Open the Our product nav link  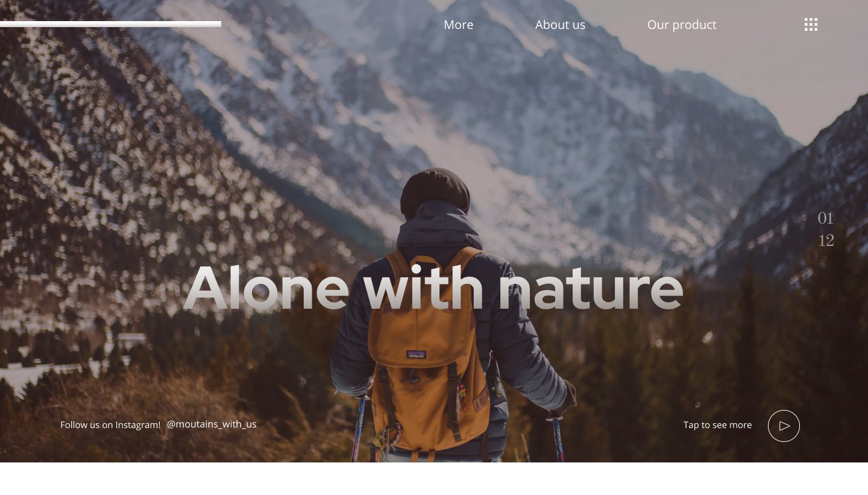682,25
